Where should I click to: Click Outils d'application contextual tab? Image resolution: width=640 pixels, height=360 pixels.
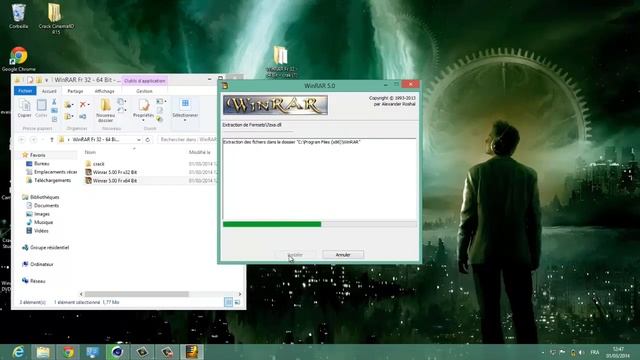pos(144,81)
